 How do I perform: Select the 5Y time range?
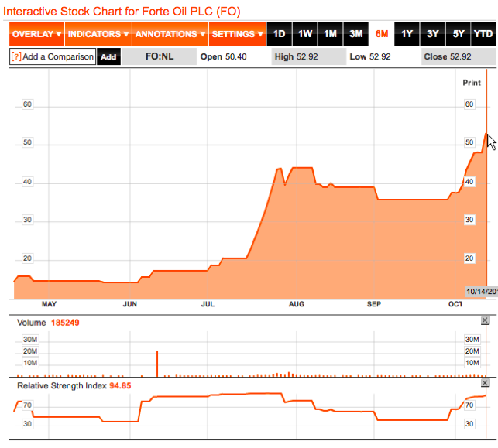[x=458, y=34]
